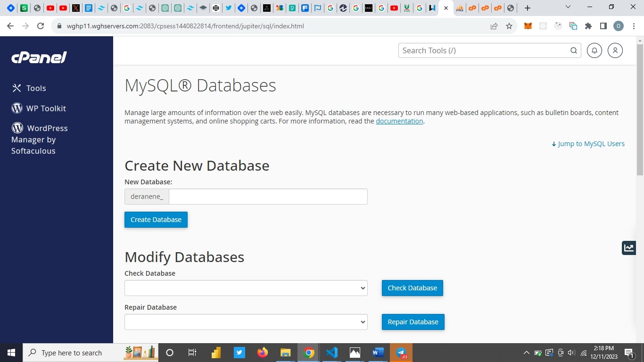
Task: Expand the tab search chevron
Action: pyautogui.click(x=568, y=7)
